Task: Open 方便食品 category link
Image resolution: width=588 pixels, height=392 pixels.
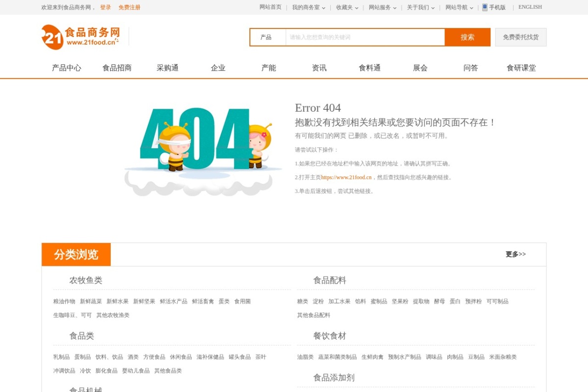Action: [x=154, y=357]
